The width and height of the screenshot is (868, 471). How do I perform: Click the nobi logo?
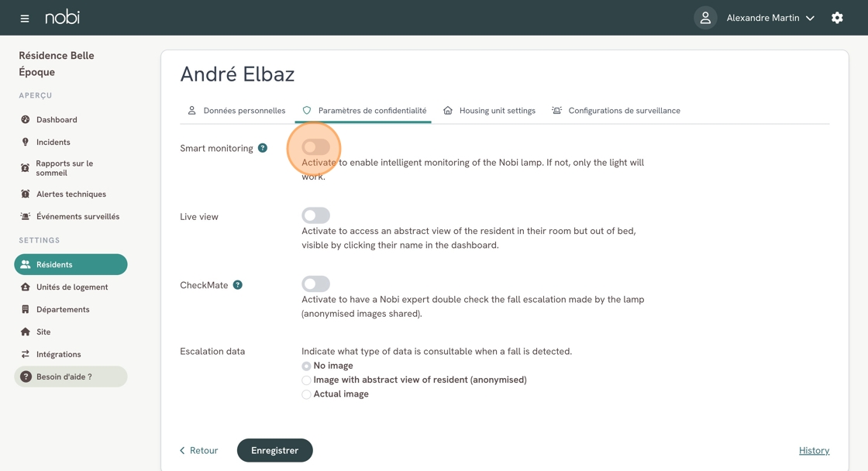point(62,17)
